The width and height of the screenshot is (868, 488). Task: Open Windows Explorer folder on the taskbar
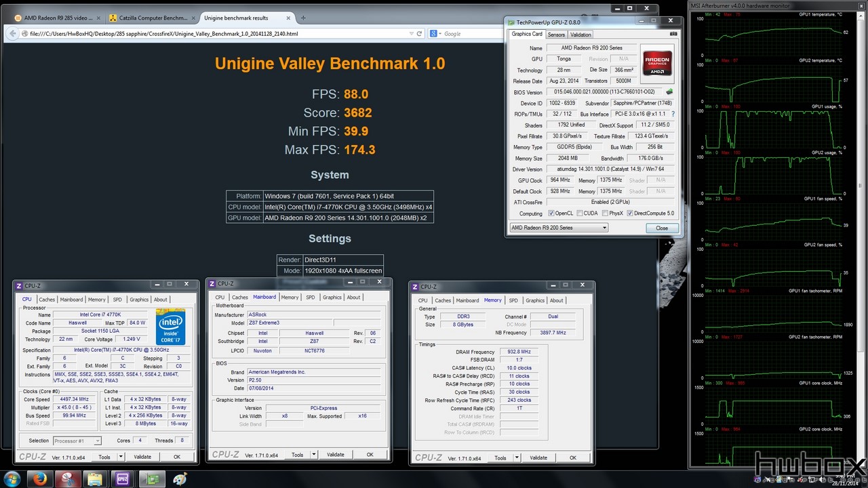[95, 479]
